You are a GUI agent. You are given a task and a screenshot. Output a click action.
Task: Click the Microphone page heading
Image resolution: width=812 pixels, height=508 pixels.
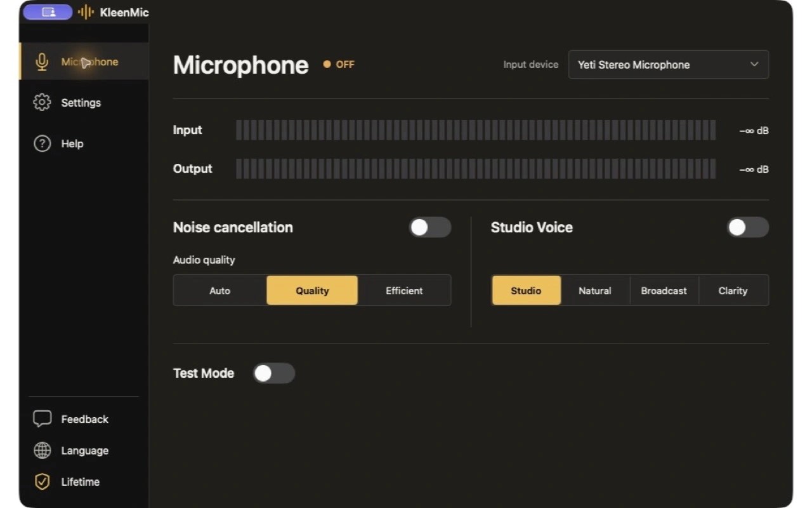(x=241, y=65)
